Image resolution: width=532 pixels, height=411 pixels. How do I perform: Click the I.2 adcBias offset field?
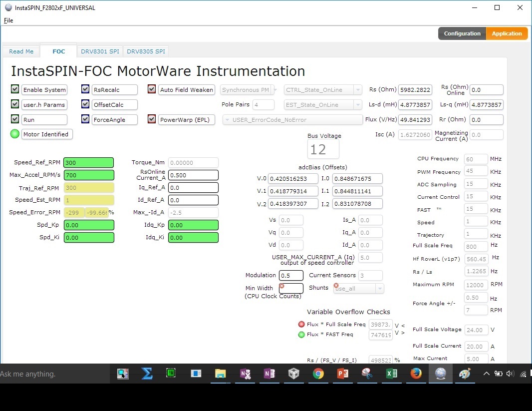358,204
